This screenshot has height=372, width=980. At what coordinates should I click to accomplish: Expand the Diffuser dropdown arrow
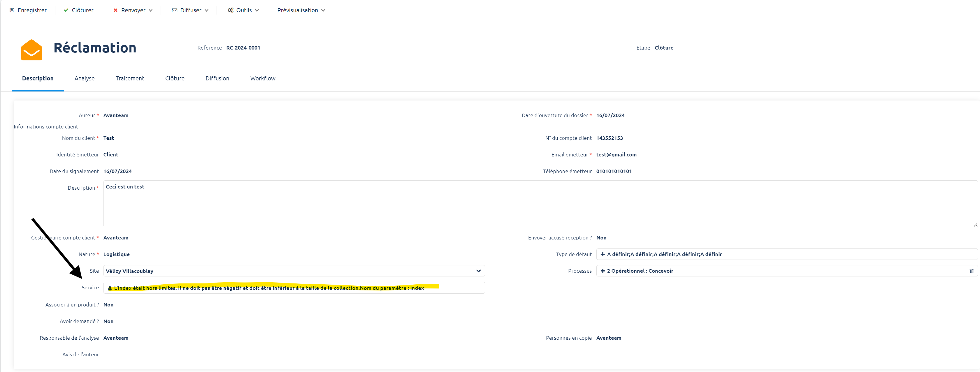pos(207,10)
